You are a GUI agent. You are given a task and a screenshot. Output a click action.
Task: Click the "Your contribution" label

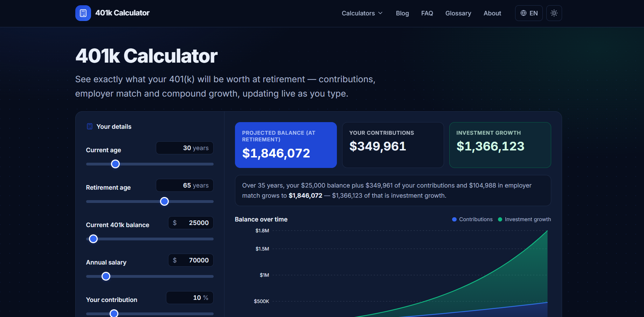(x=112, y=300)
